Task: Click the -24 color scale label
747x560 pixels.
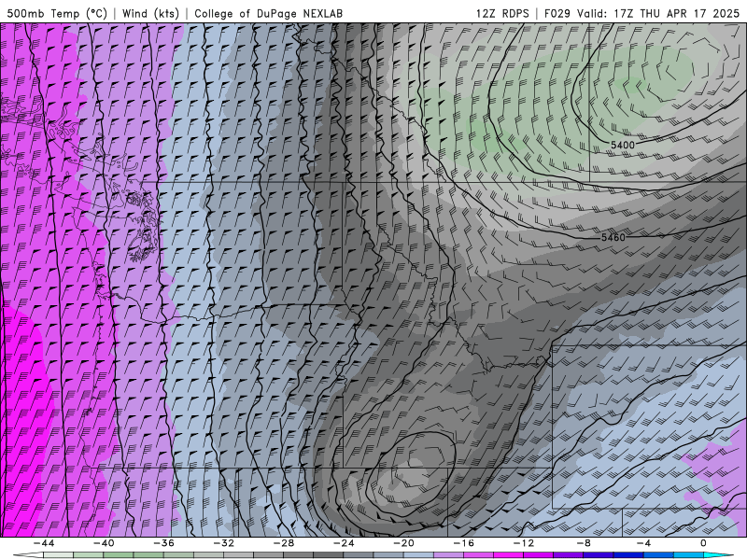Action: coord(344,543)
